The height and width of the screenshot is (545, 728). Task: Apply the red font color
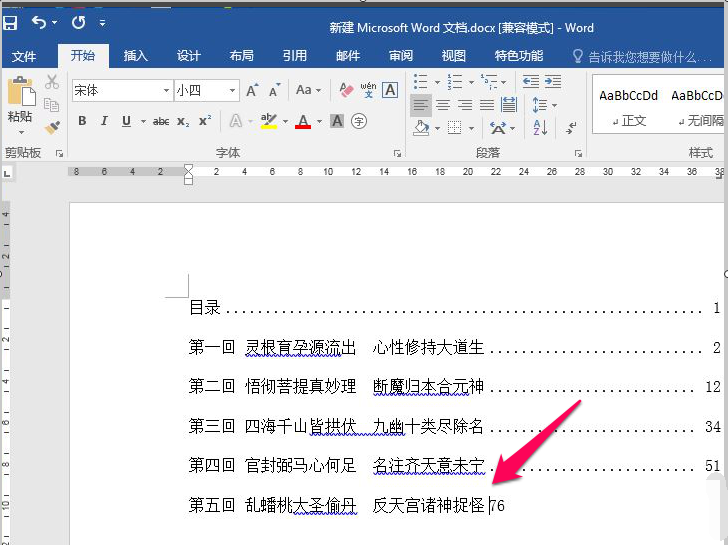(303, 122)
